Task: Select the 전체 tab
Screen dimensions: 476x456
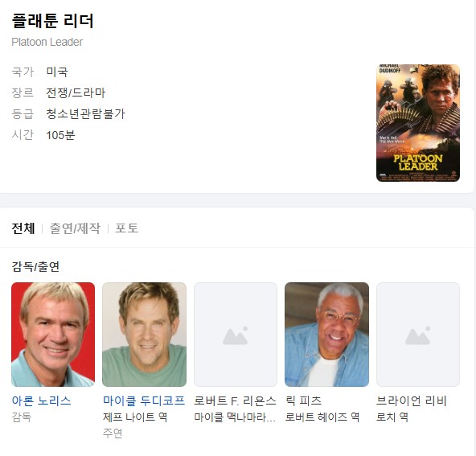Action: point(23,228)
